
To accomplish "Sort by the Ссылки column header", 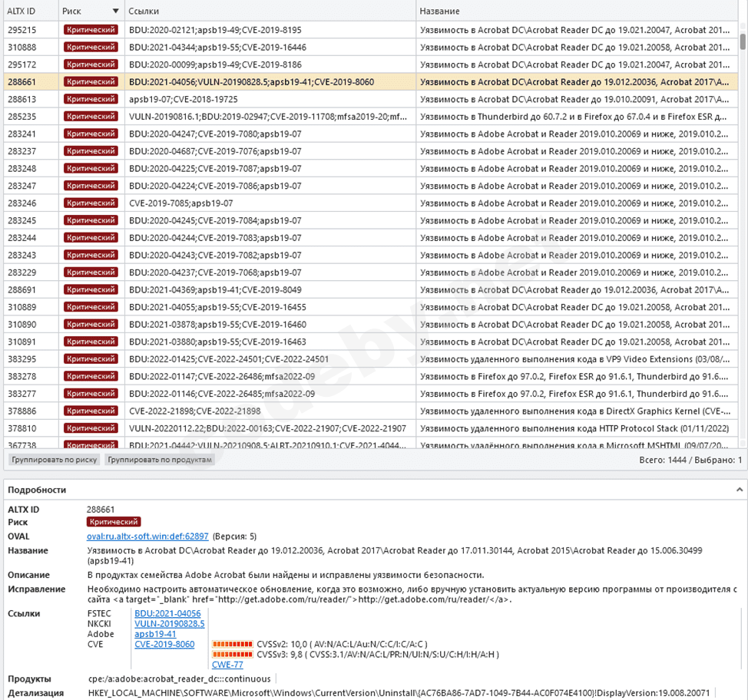I will pos(270,11).
